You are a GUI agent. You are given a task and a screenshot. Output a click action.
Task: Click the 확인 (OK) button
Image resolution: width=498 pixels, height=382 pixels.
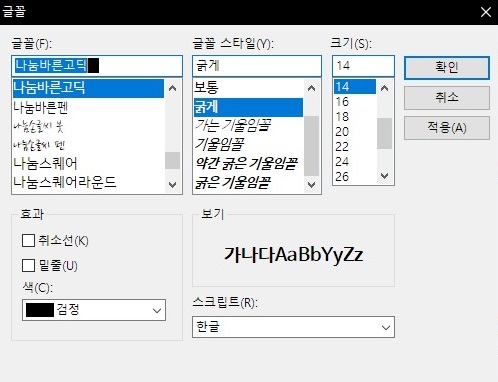[x=447, y=68]
